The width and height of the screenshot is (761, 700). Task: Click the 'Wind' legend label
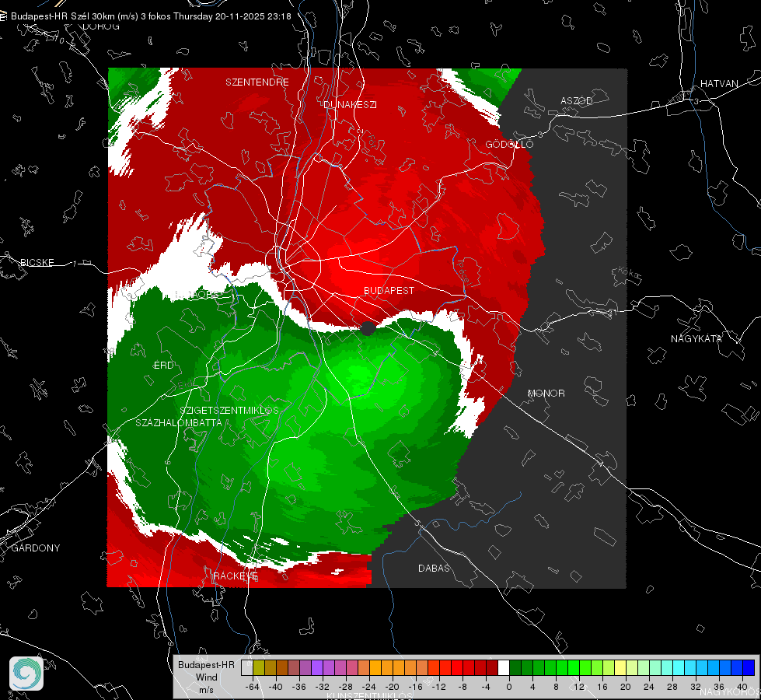click(207, 677)
